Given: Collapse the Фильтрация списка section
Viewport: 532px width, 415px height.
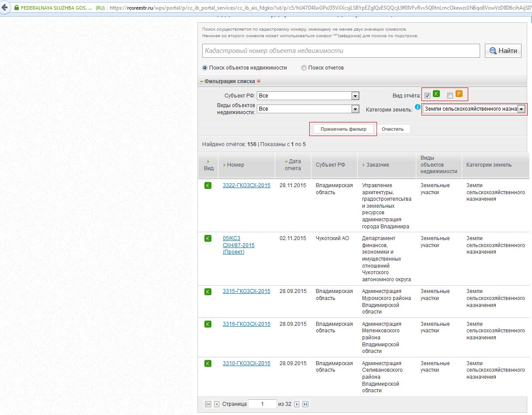Looking at the screenshot, I should (x=227, y=81).
